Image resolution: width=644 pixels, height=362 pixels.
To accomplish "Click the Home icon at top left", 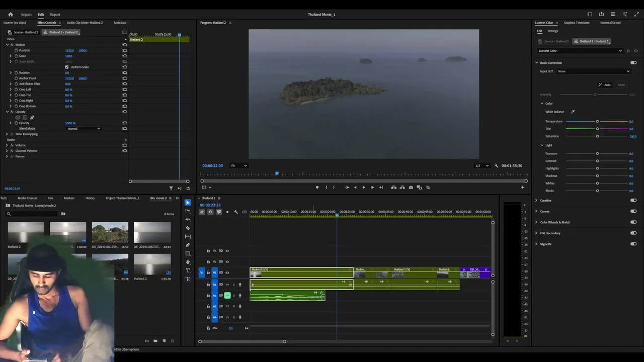I will pos(11,15).
